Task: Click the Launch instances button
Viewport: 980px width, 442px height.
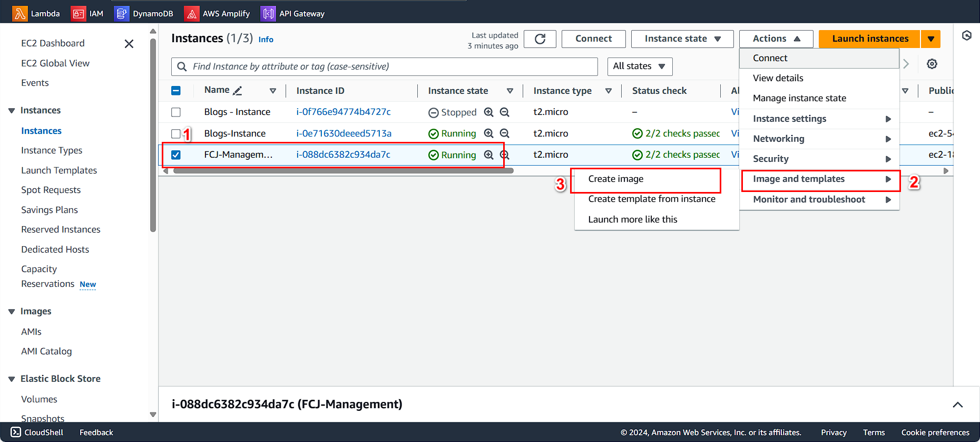Action: click(870, 39)
